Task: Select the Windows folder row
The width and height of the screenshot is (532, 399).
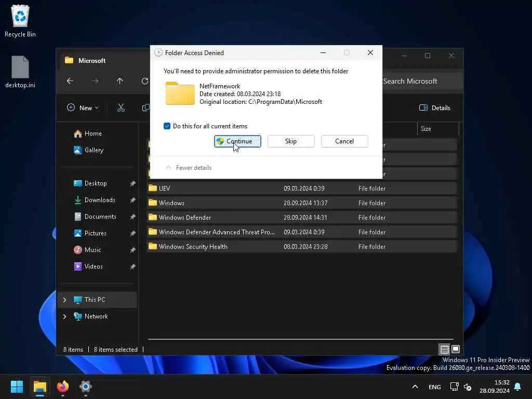Action: point(302,203)
